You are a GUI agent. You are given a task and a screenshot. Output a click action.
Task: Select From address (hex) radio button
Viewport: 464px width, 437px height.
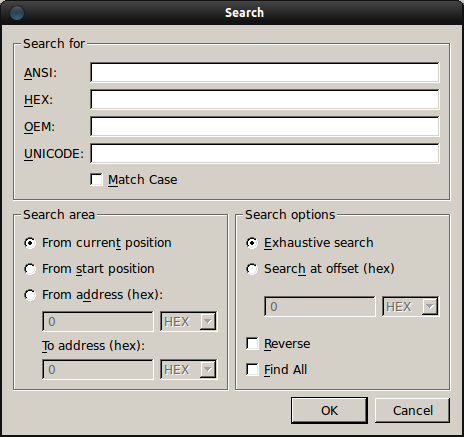(30, 295)
